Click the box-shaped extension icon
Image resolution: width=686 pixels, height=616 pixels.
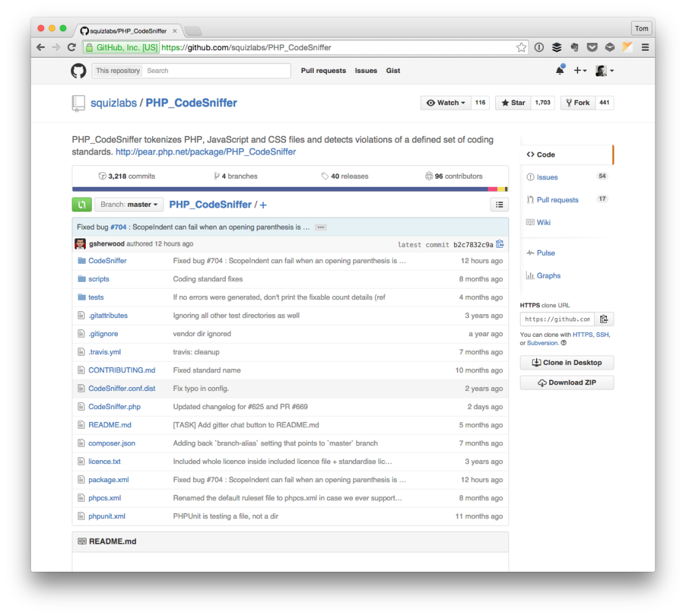pos(610,48)
